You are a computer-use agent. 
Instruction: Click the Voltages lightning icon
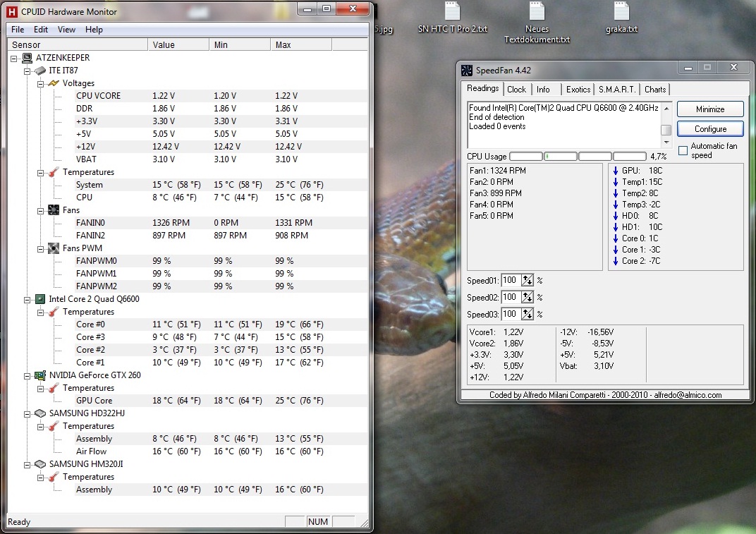point(54,83)
